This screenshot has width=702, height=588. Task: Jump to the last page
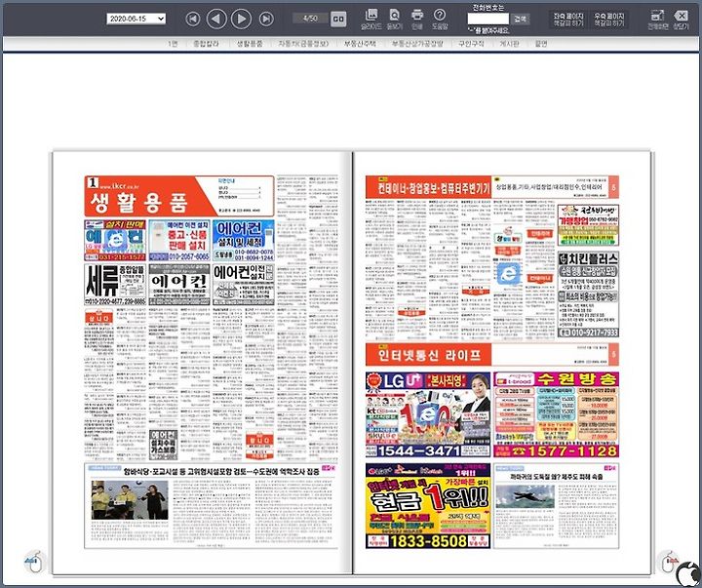point(266,19)
